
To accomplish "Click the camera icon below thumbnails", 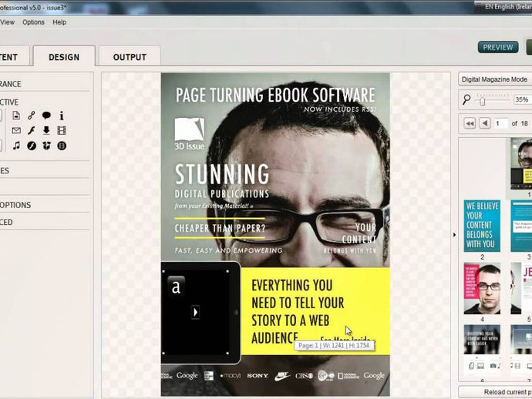I will [493, 366].
